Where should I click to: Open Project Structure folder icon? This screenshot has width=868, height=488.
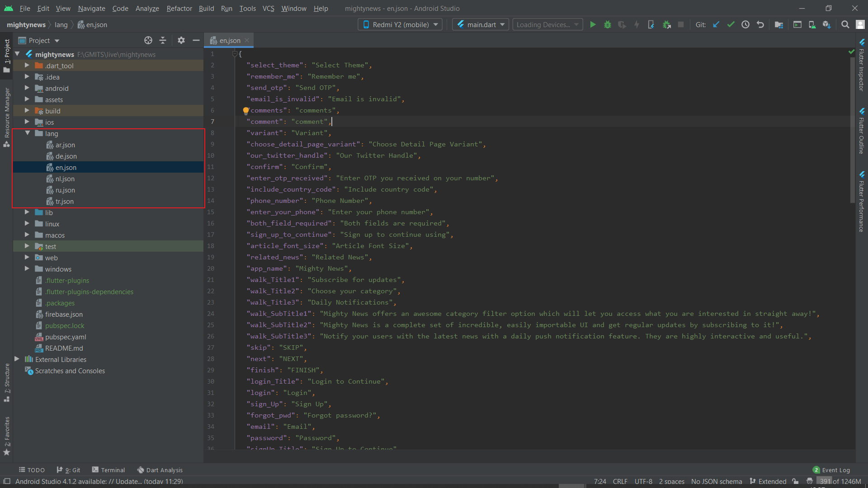click(x=778, y=25)
